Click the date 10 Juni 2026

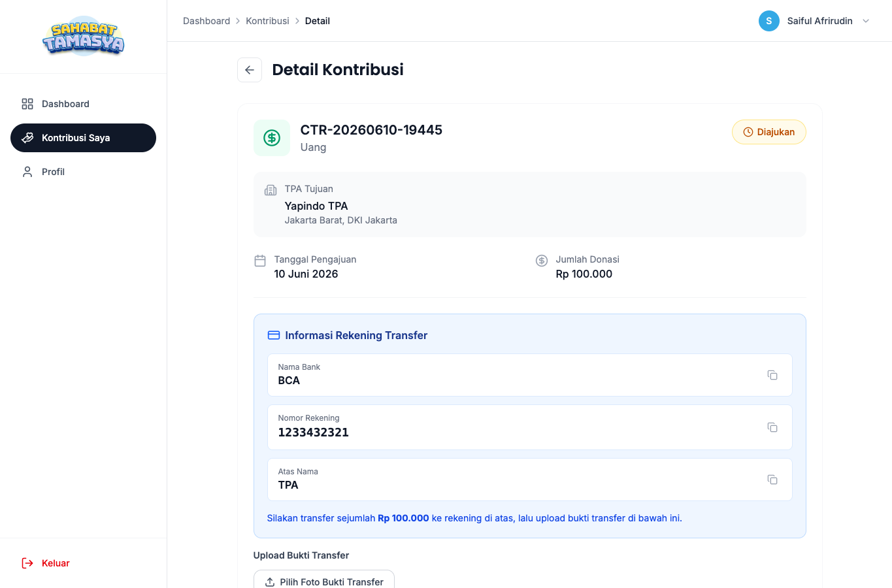pos(306,274)
